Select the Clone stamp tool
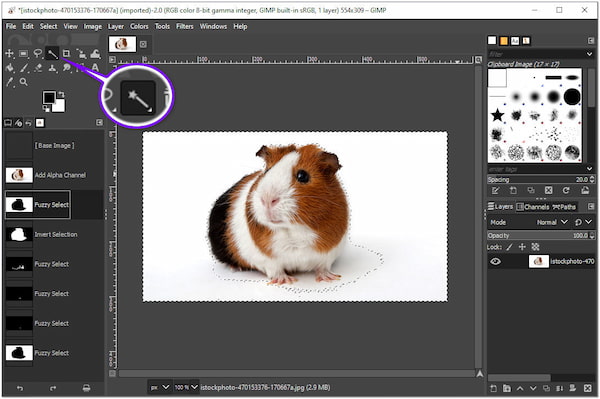600x399 pixels. pyautogui.click(x=52, y=68)
